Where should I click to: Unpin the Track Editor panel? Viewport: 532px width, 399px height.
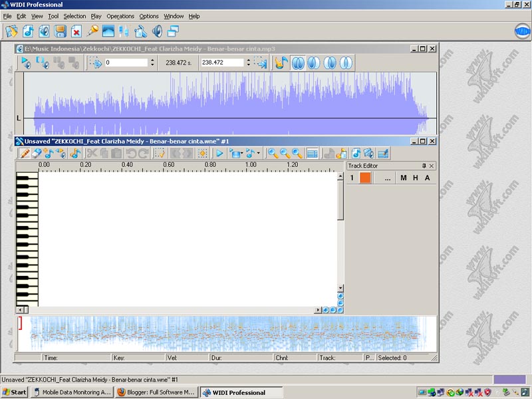click(x=424, y=166)
